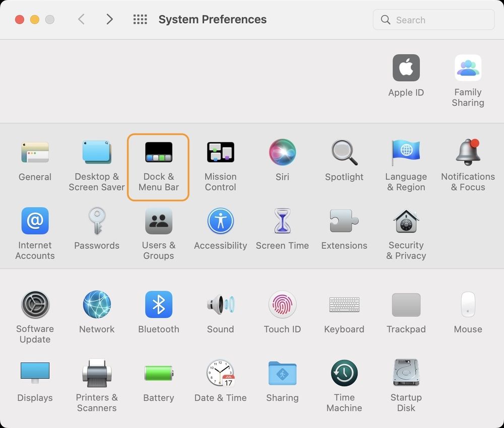Show all preference panes grid view

[140, 19]
